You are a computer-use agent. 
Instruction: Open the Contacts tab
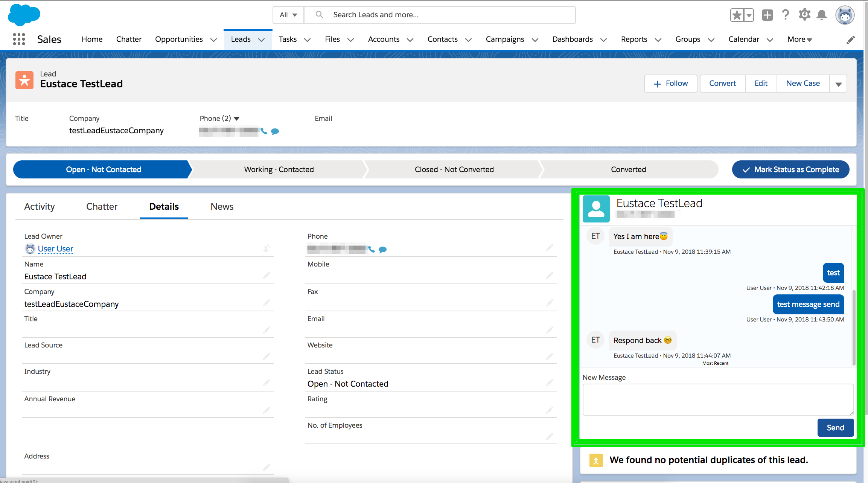coord(442,39)
